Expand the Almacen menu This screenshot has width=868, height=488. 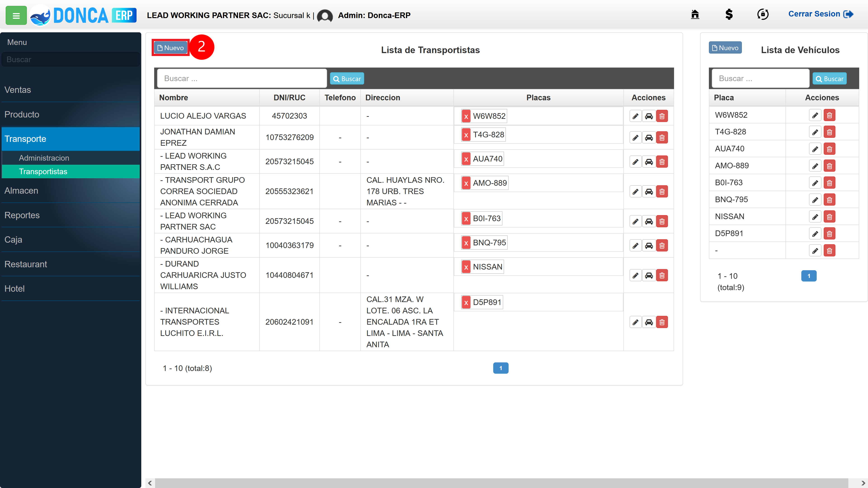point(71,191)
